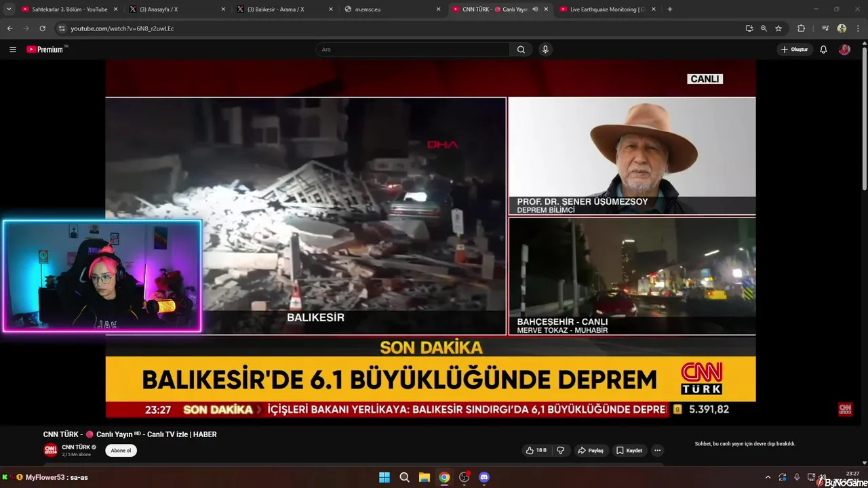Viewport: 868px width, 488px height.
Task: Open Chrome extensions puzzle menu
Action: click(801, 28)
